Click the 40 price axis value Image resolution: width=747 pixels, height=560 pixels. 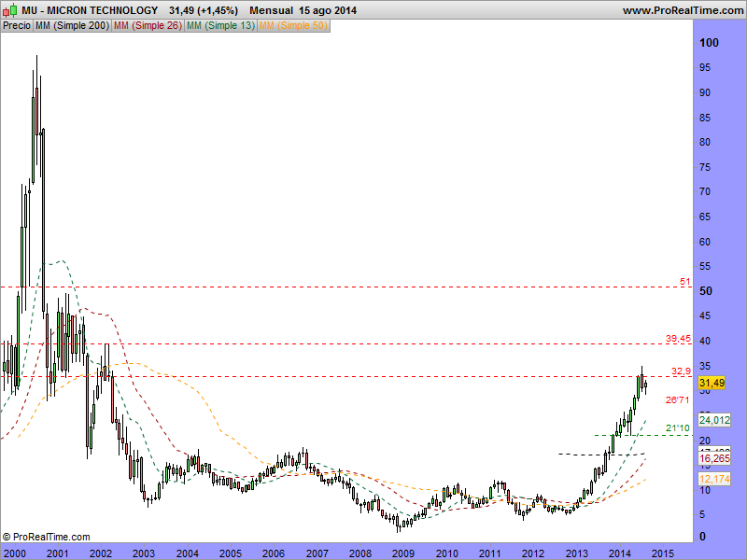[705, 341]
